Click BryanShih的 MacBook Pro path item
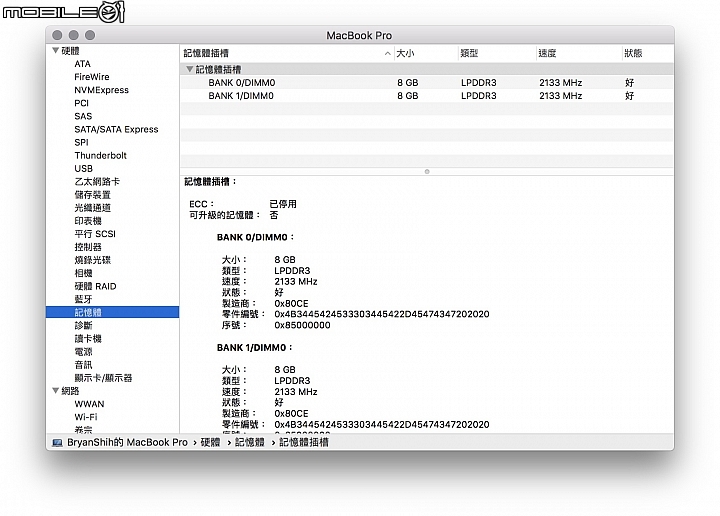Screen dimensions: 720x516 (x=127, y=443)
